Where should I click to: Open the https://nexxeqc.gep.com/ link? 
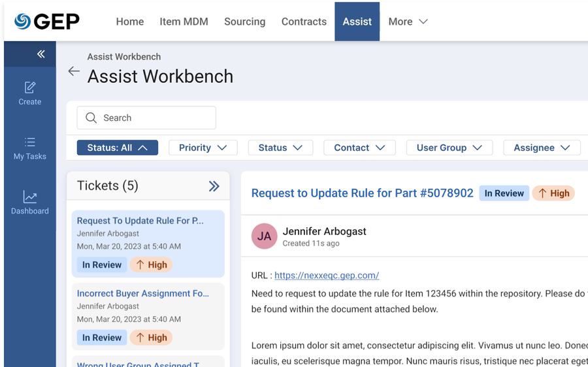327,275
